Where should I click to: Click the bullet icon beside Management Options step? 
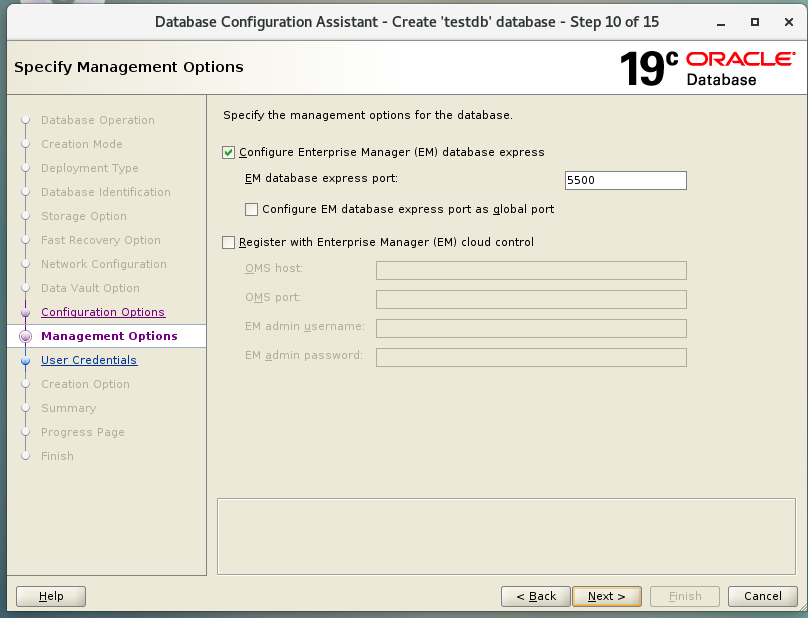pyautogui.click(x=26, y=337)
